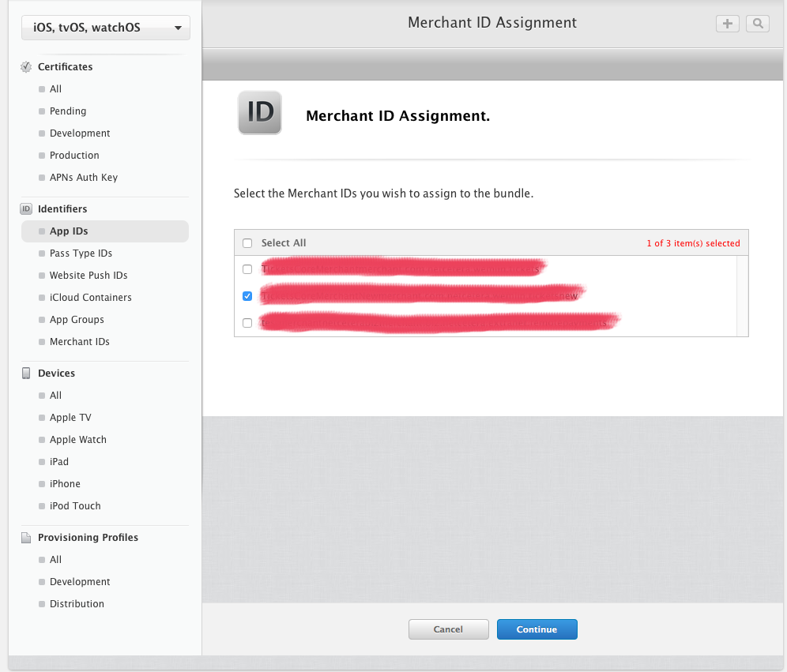Go to iCloud Containers in sidebar
Viewport: 787px width, 672px height.
pyautogui.click(x=90, y=298)
